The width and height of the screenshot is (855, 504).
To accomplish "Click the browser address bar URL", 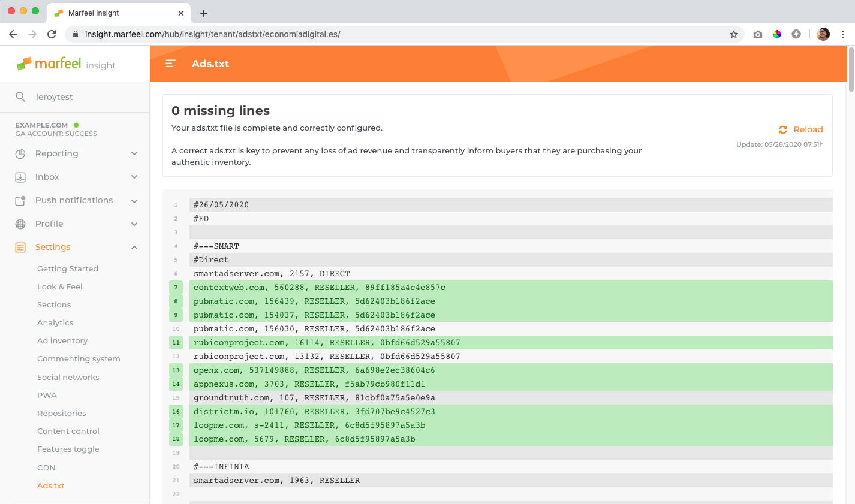I will 213,34.
